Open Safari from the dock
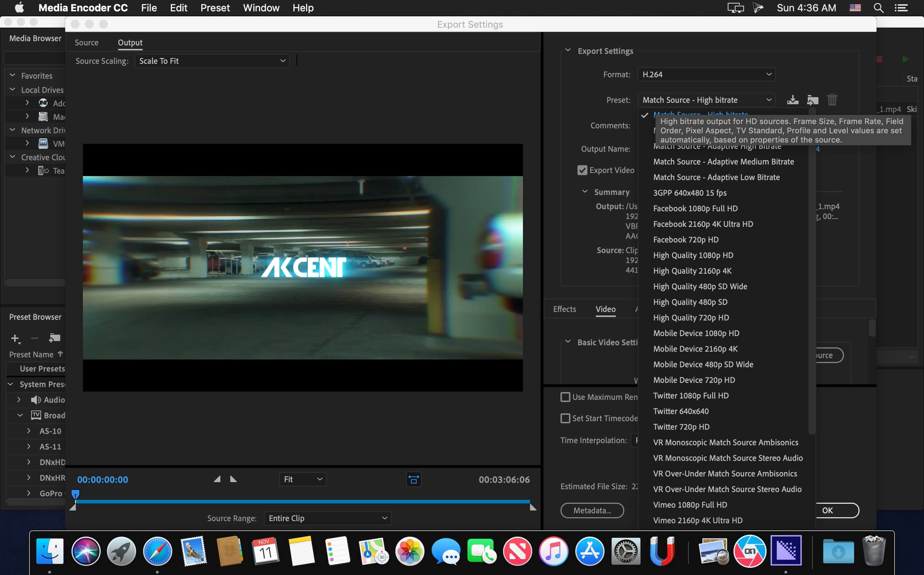The width and height of the screenshot is (924, 575). [x=157, y=551]
